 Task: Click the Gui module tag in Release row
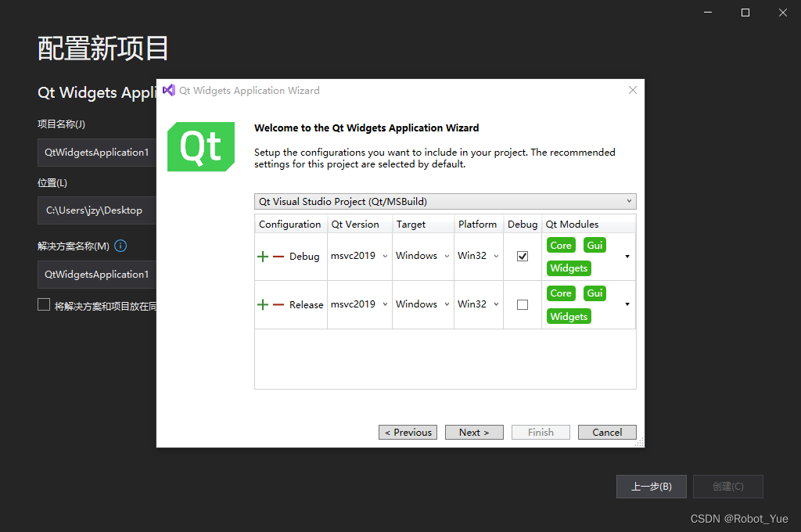[594, 293]
